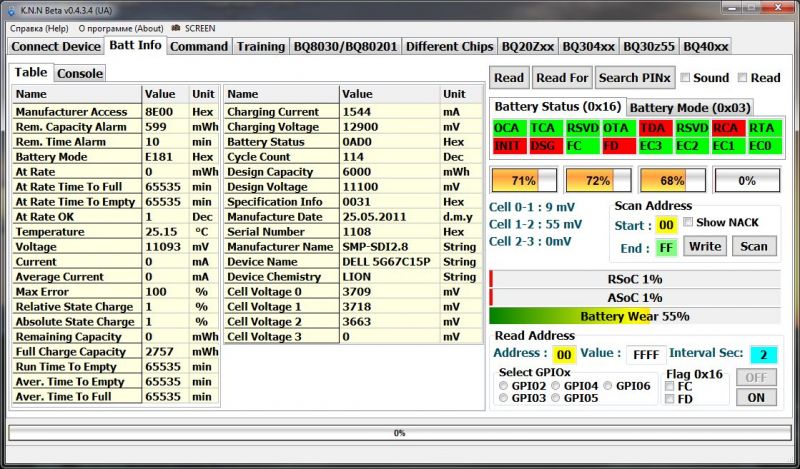Click the 71% cell charge bar
The height and width of the screenshot is (469, 800).
tap(524, 181)
